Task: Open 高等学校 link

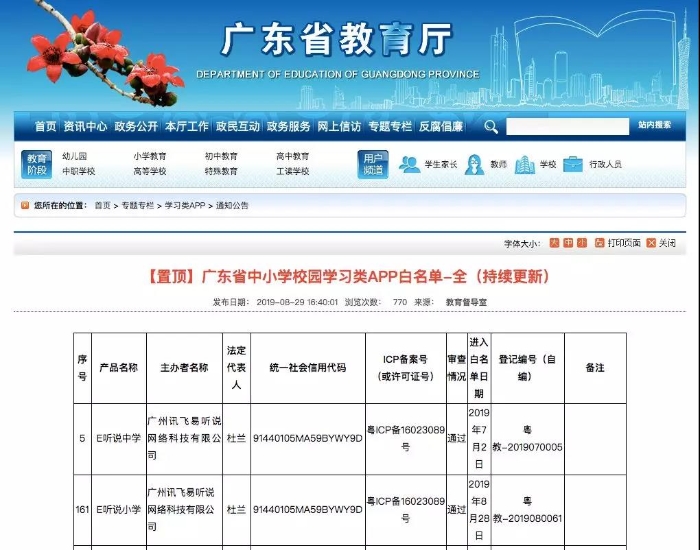Action: [150, 171]
